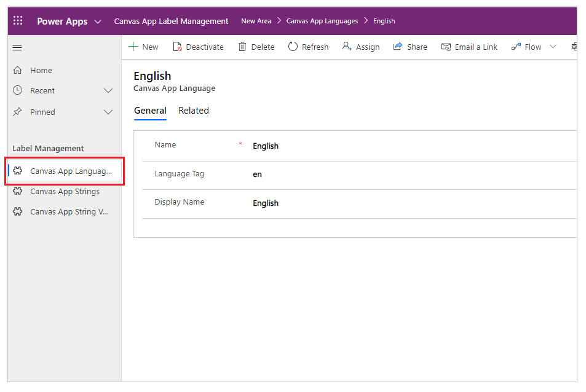Screen dimensions: 586x392
Task: Click the Share button label
Action: coord(417,47)
